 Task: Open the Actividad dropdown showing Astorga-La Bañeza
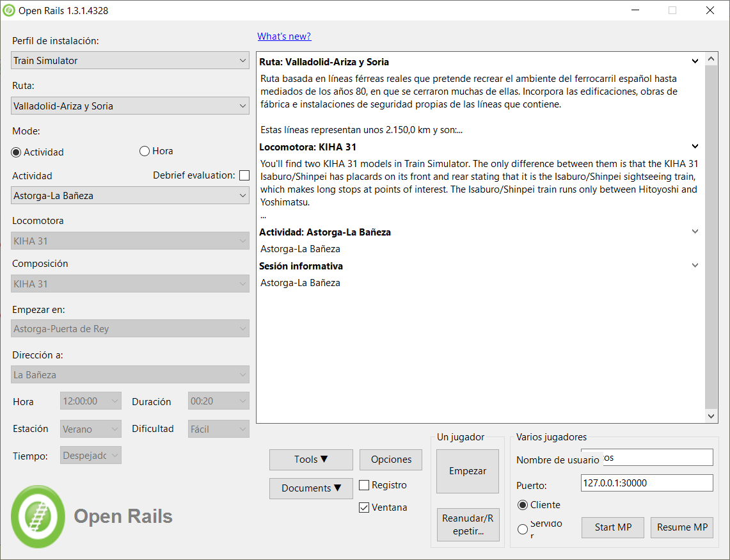(x=130, y=196)
